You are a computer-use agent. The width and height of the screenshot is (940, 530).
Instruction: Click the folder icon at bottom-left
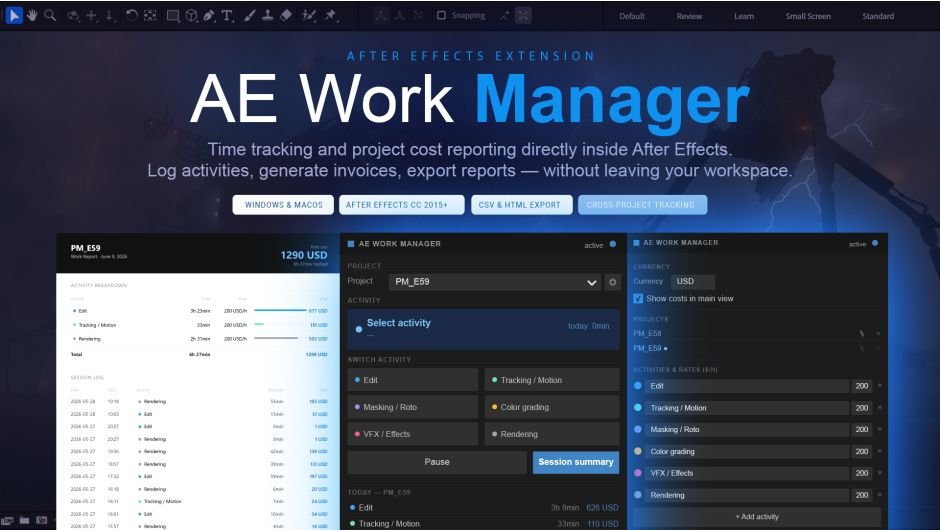pyautogui.click(x=25, y=520)
